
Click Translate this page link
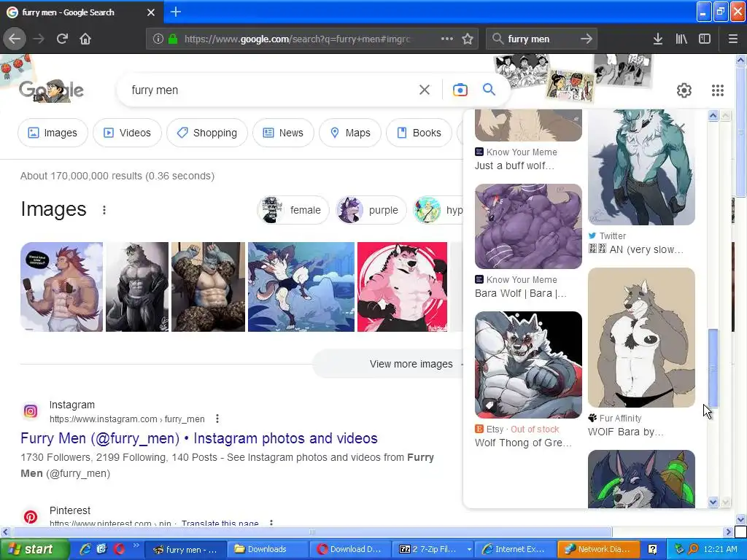tap(220, 523)
